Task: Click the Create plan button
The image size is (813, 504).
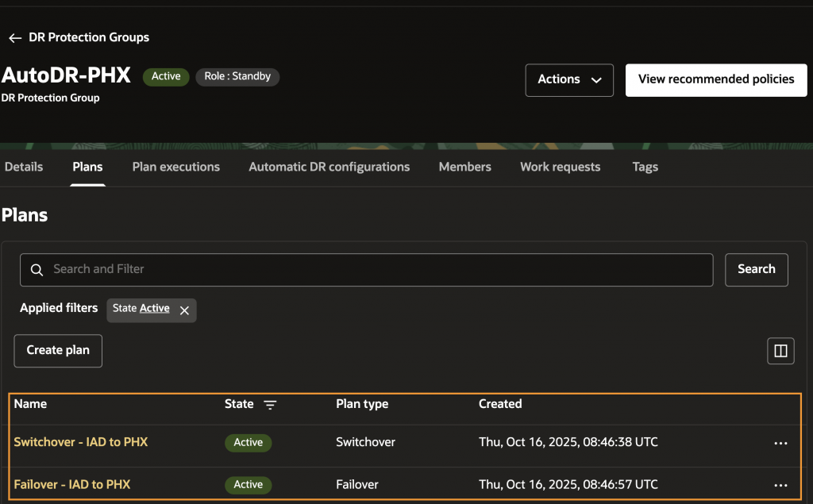Action: (58, 350)
